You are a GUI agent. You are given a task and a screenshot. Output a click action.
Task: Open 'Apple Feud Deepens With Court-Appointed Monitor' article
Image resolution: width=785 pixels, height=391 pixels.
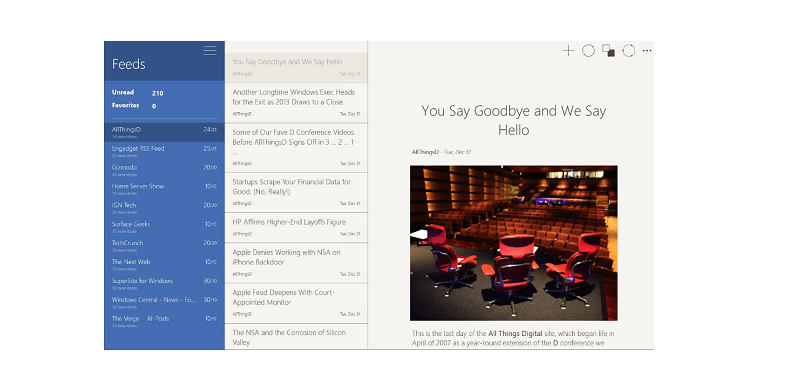click(x=296, y=303)
